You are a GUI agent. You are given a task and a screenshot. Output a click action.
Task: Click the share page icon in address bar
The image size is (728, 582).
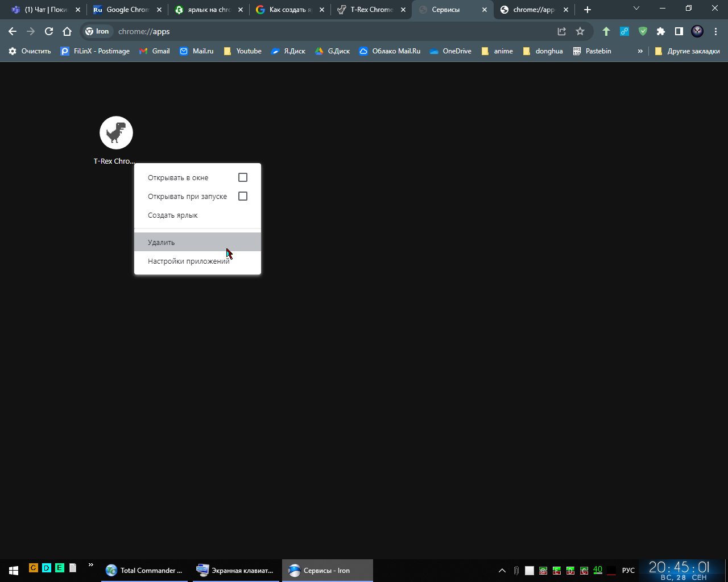click(x=562, y=32)
